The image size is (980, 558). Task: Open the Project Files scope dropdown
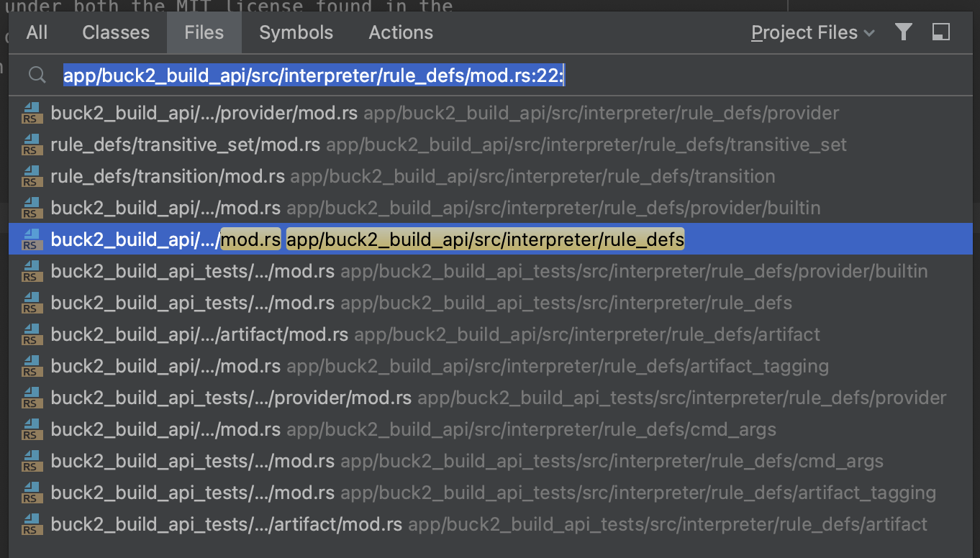811,32
